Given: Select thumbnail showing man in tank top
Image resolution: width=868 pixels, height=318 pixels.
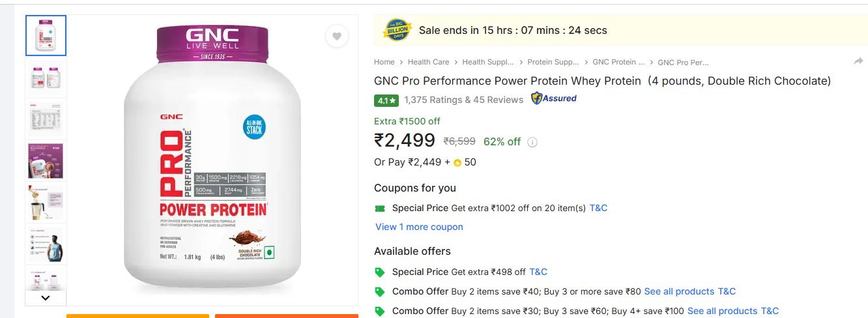Looking at the screenshot, I should click(x=46, y=244).
